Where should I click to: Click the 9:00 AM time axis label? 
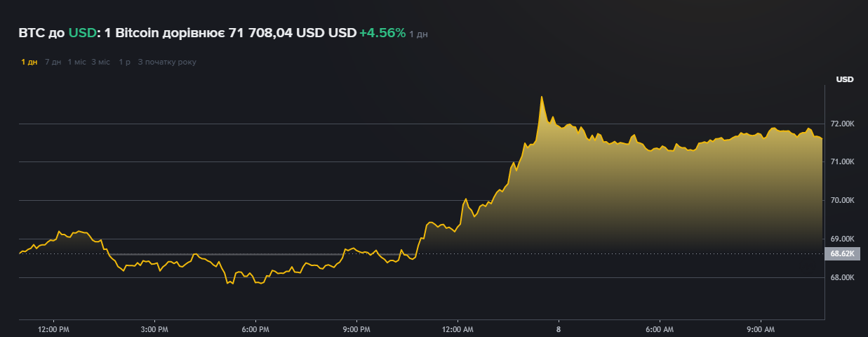point(760,329)
